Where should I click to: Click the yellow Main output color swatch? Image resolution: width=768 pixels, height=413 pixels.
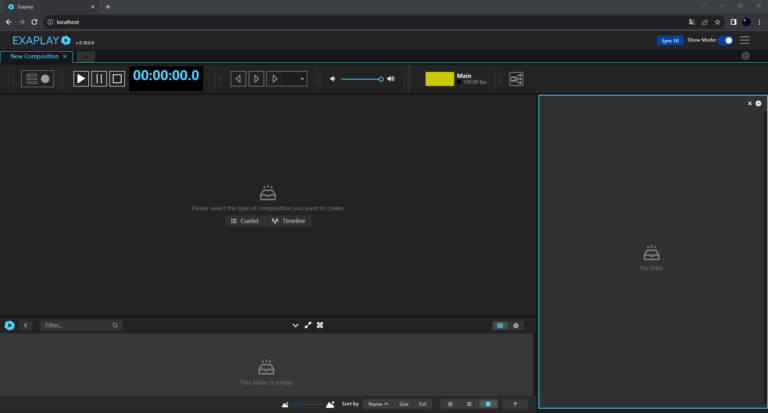click(439, 78)
